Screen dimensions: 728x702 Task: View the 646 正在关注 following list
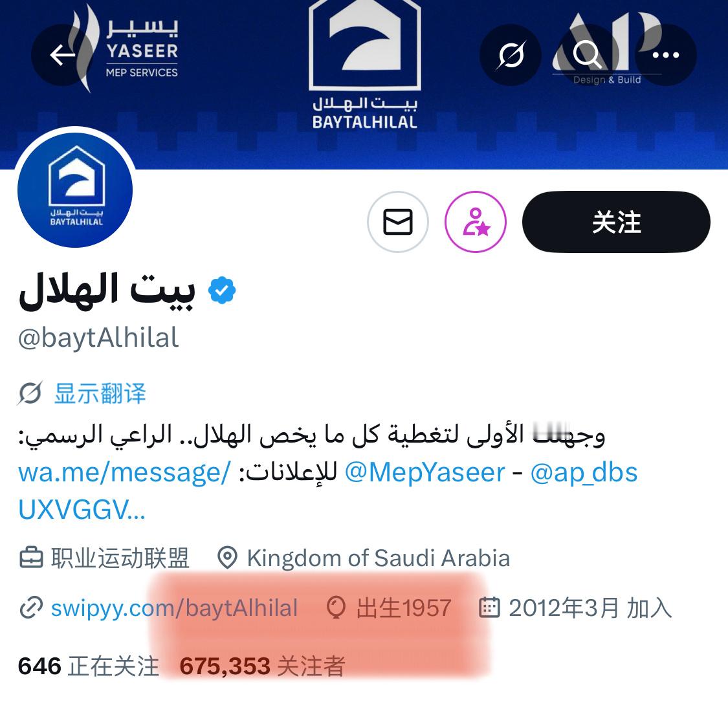pos(88,666)
